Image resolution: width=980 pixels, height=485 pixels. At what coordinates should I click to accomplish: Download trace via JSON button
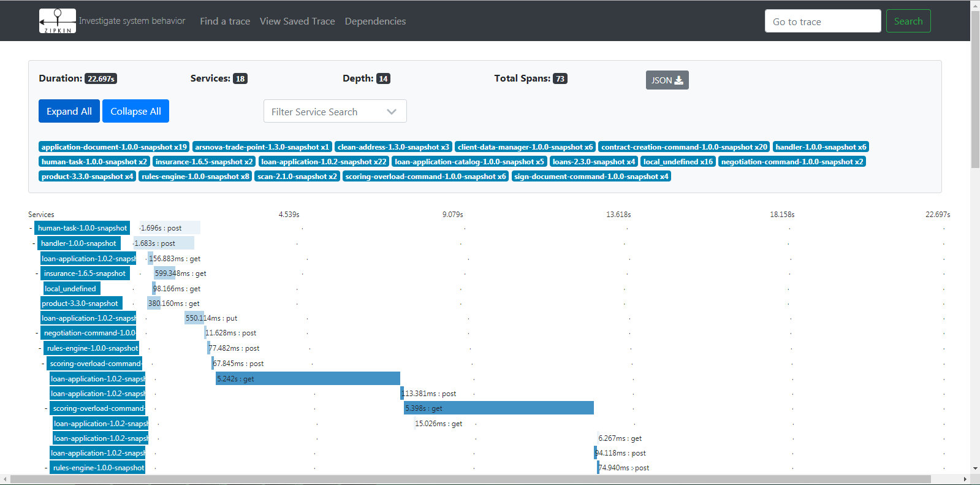coord(667,80)
